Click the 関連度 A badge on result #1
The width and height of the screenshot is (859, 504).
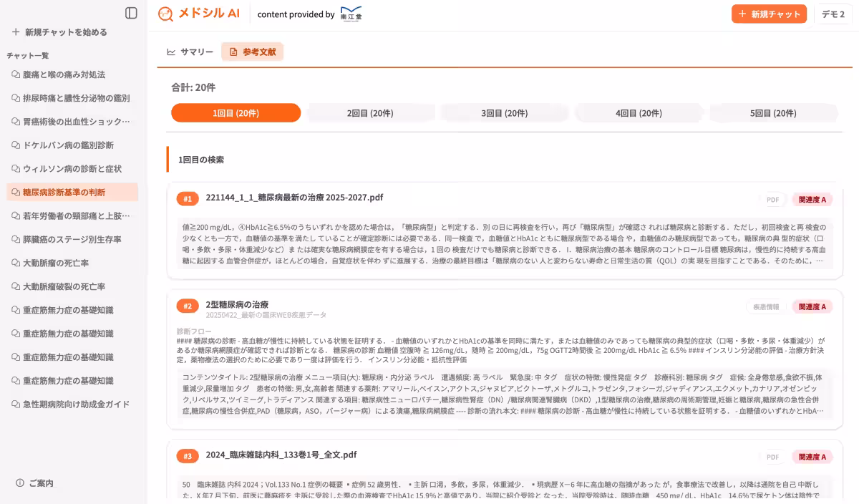pyautogui.click(x=812, y=198)
